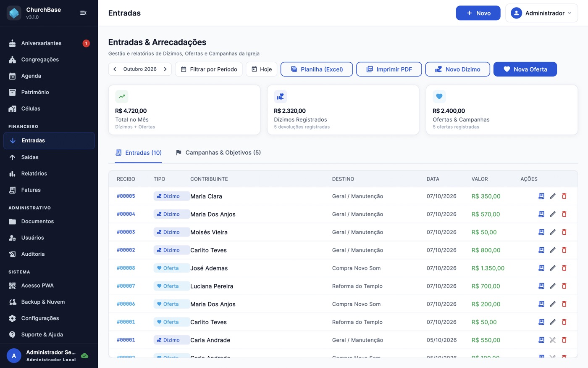Click the green cloud sync icon

pos(84,356)
